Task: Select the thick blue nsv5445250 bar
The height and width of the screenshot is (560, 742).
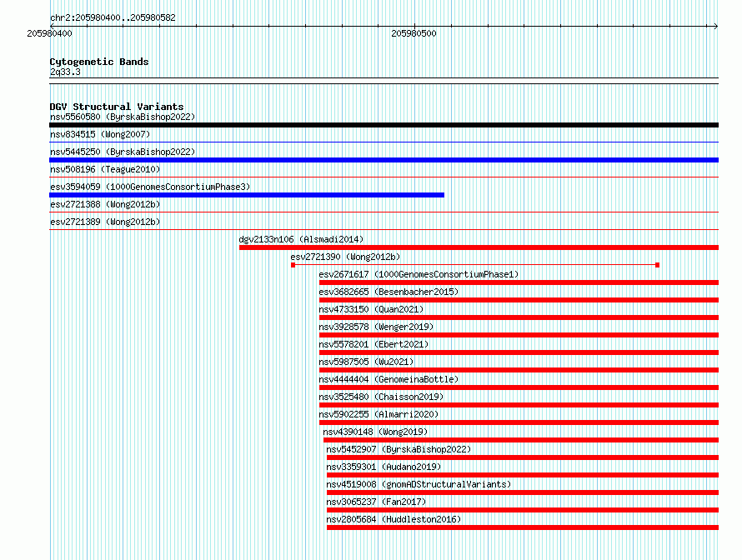Action: tap(384, 160)
